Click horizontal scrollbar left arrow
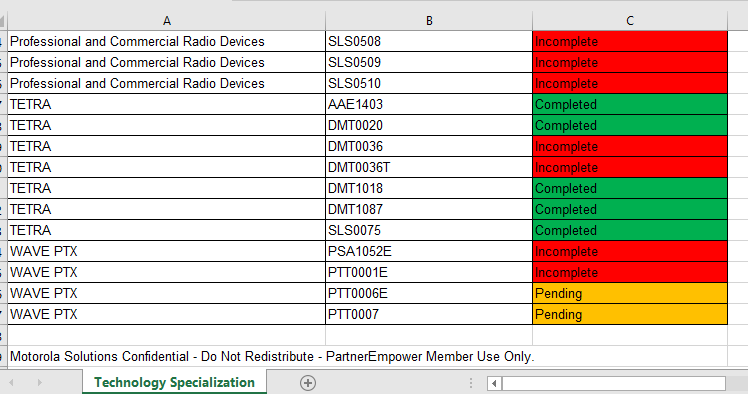Image resolution: width=748 pixels, height=394 pixels. click(494, 383)
